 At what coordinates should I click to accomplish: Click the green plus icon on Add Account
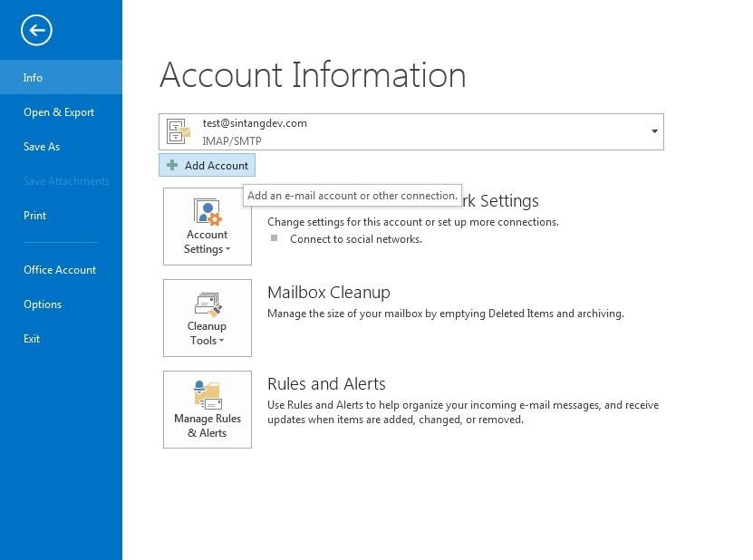[x=172, y=165]
